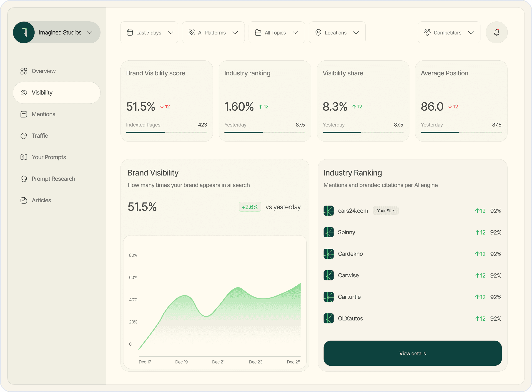The width and height of the screenshot is (532, 392).
Task: Navigate to the Articles section
Action: [x=41, y=200]
